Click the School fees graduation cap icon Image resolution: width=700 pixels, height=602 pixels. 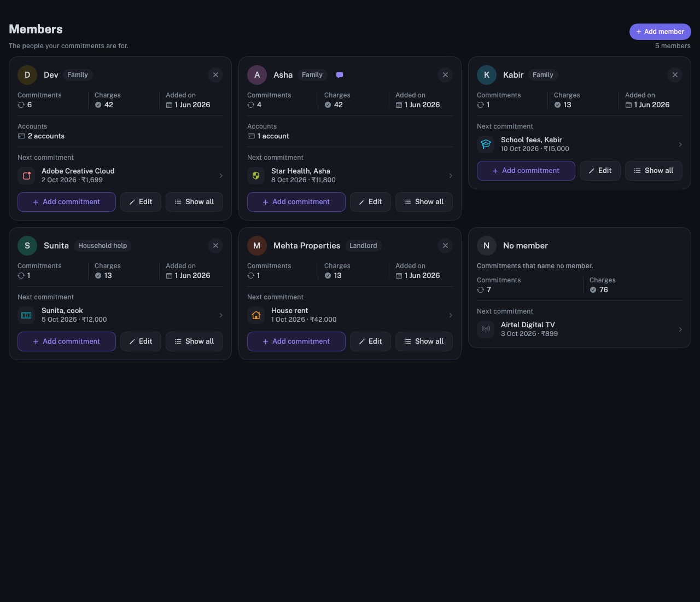click(486, 144)
